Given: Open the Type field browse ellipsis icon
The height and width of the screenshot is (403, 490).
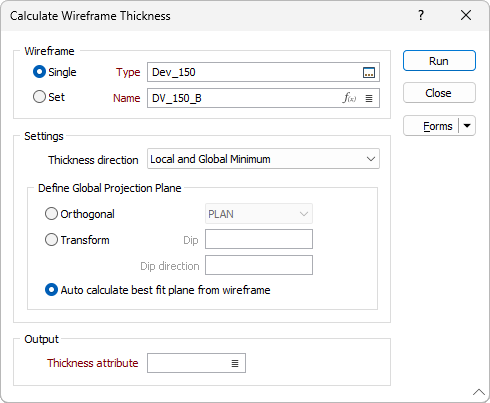Looking at the screenshot, I should [369, 72].
